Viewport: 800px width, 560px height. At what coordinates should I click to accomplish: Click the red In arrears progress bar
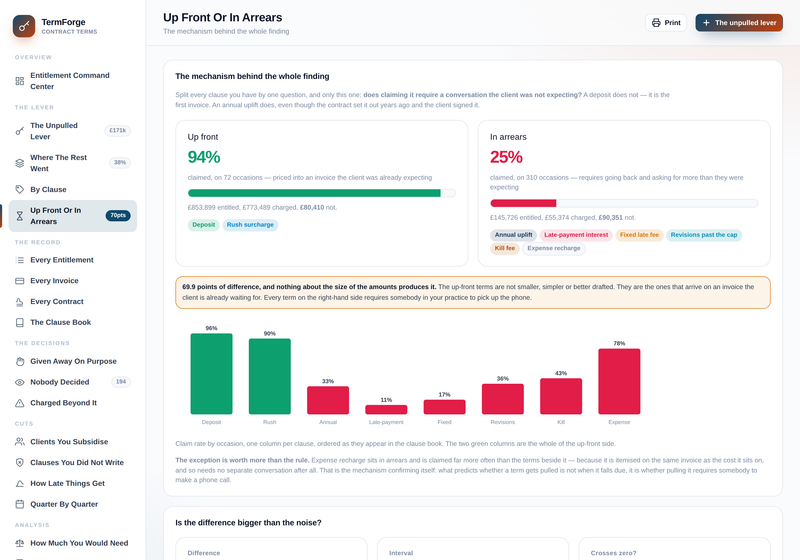(x=523, y=203)
